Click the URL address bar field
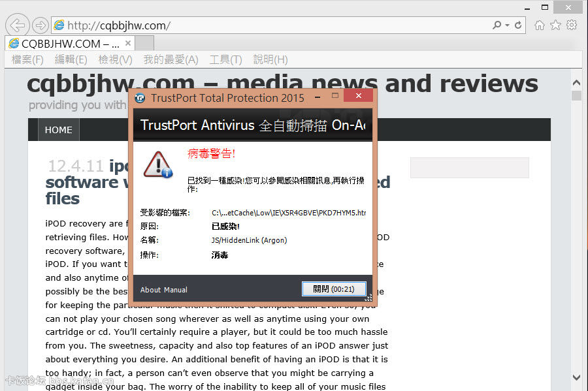The image size is (588, 391). [274, 25]
